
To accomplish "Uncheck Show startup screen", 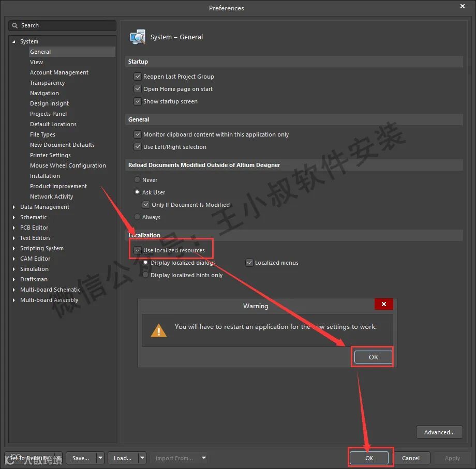I will 138,101.
